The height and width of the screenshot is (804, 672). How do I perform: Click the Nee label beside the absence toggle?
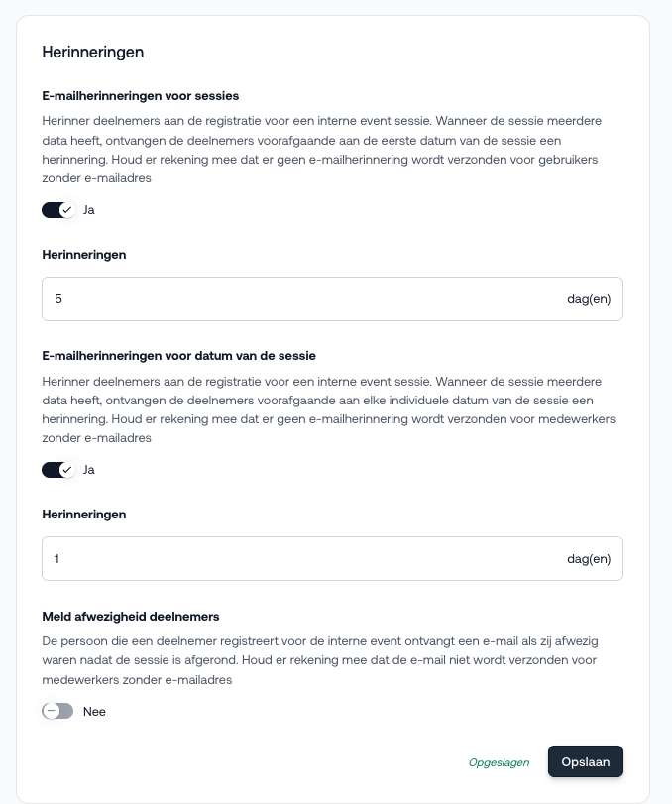click(94, 711)
